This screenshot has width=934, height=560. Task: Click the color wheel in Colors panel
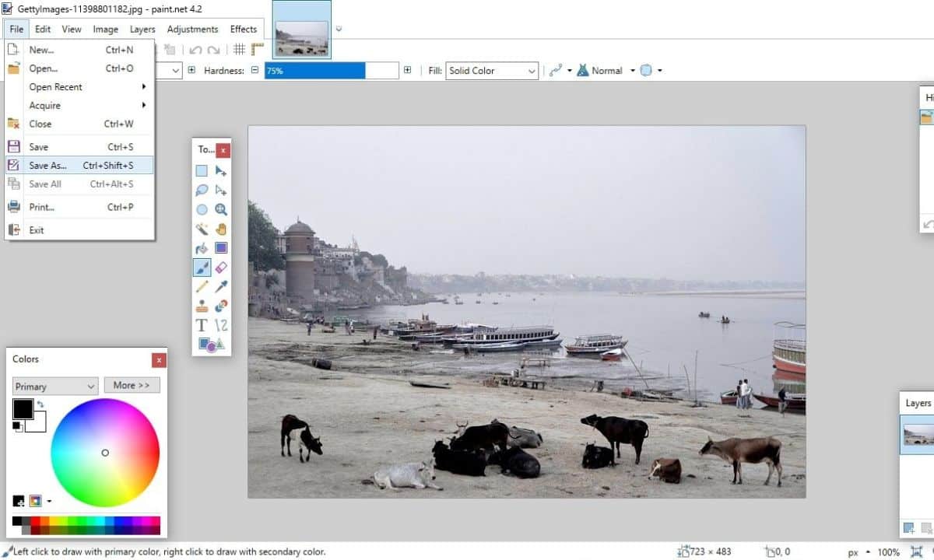click(x=105, y=453)
